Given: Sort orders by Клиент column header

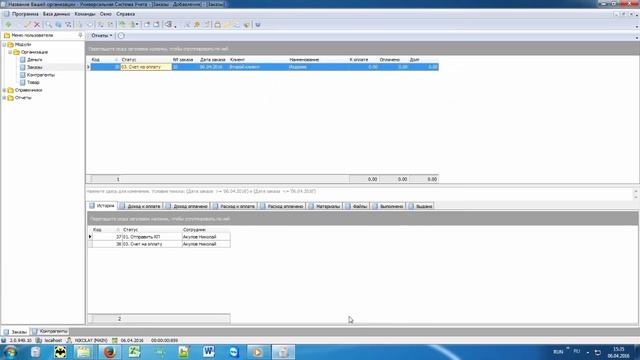Looking at the screenshot, I should [x=258, y=60].
